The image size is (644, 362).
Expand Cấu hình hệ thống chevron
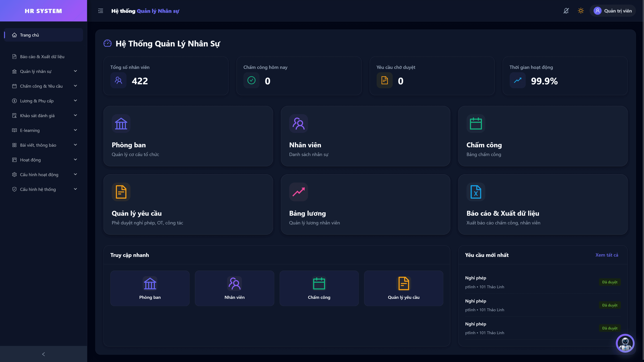coord(75,189)
